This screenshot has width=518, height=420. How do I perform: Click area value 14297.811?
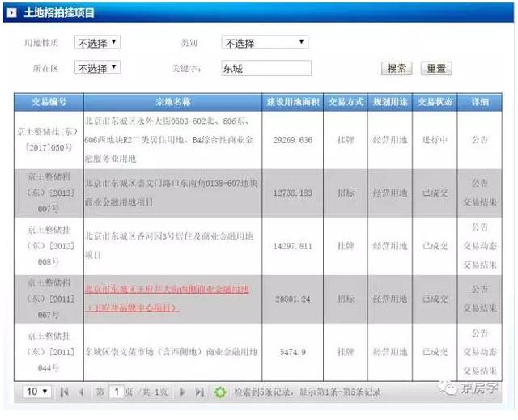pyautogui.click(x=293, y=246)
